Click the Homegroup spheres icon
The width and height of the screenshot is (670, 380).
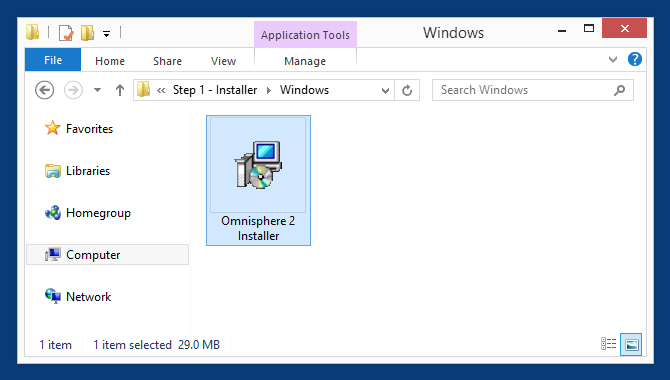point(53,212)
